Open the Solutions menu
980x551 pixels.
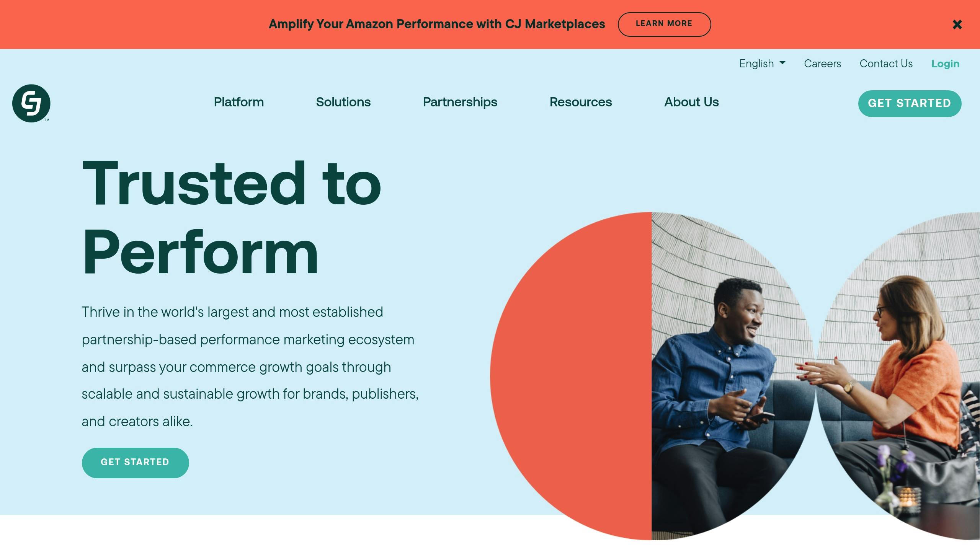coord(343,102)
